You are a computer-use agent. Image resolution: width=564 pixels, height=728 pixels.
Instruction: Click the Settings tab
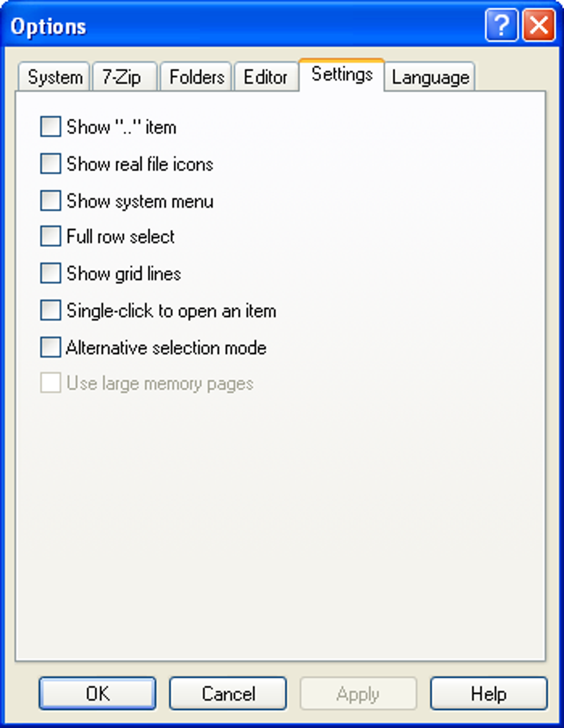[342, 75]
